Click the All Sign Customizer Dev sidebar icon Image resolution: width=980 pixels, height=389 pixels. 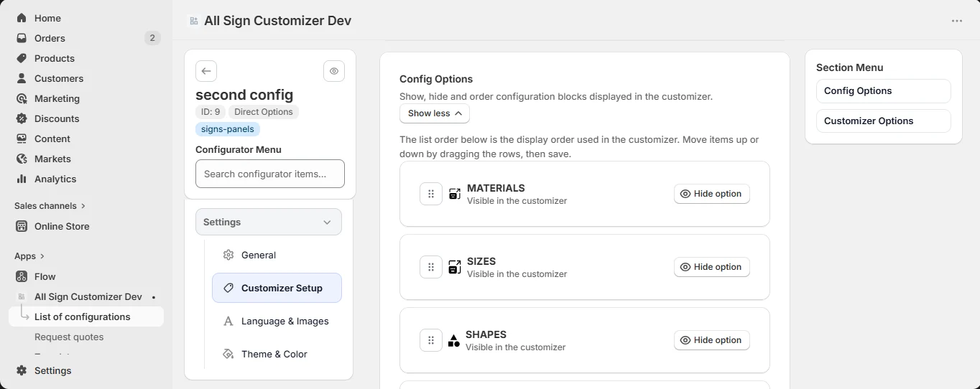(x=22, y=296)
